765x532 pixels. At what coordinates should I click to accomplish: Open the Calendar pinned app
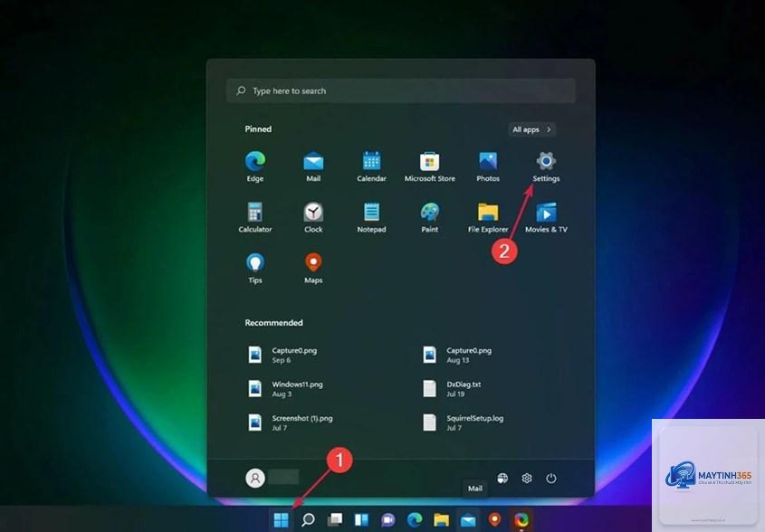pyautogui.click(x=371, y=166)
